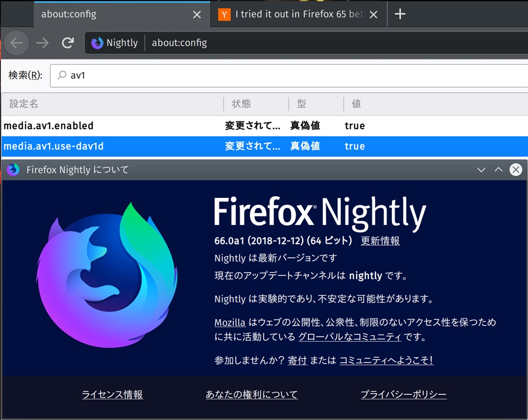
Task: Open the あなたの権利について link
Action: (252, 394)
